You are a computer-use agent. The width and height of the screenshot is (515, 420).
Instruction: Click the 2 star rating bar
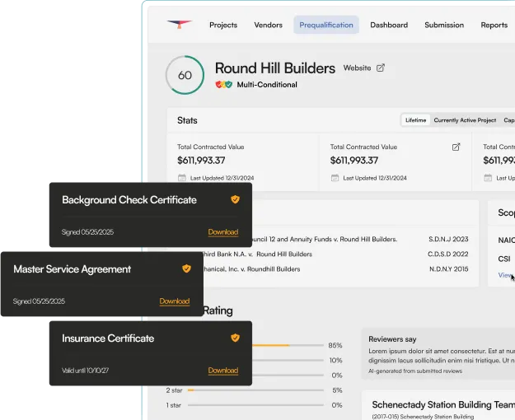tap(255, 390)
